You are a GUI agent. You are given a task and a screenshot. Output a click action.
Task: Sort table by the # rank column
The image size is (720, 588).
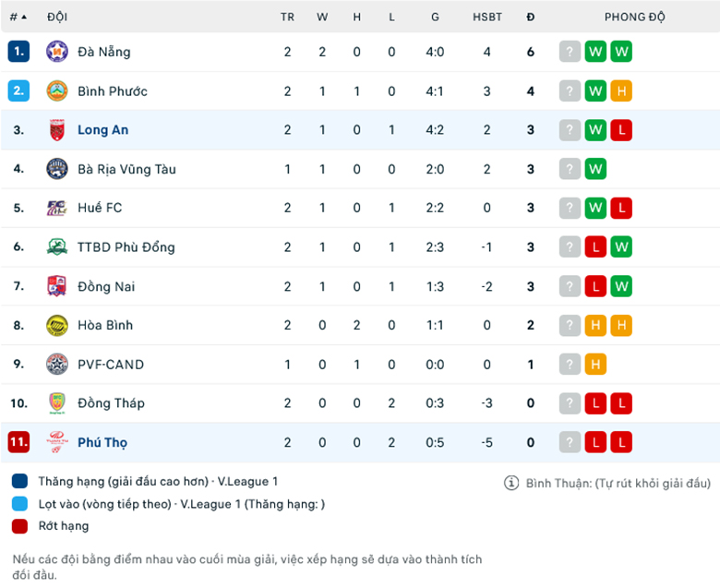(18, 17)
